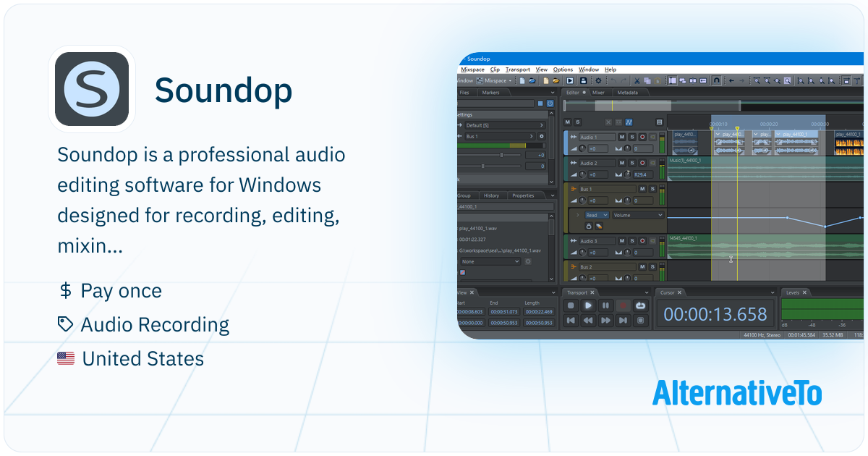Click the Cut scissors toolbar icon
This screenshot has width=868, height=456.
[637, 81]
